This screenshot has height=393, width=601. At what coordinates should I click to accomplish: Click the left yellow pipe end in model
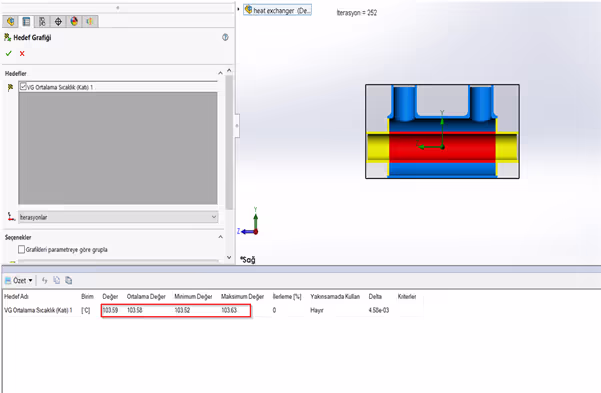point(378,148)
